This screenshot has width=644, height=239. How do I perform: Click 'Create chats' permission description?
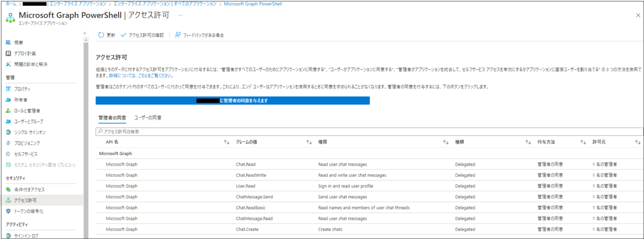331,229
